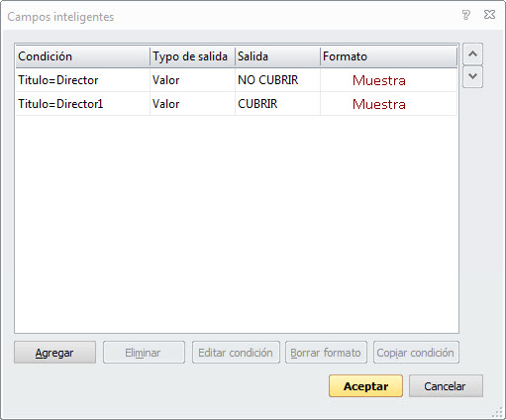The width and height of the screenshot is (506, 420).
Task: Dismiss dialog with the Cancelar button
Action: pyautogui.click(x=446, y=386)
